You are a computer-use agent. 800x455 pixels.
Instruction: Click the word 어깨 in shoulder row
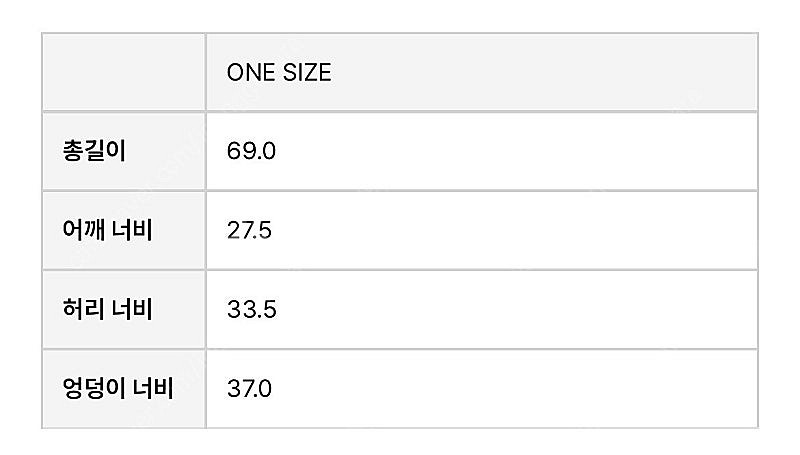[83, 230]
